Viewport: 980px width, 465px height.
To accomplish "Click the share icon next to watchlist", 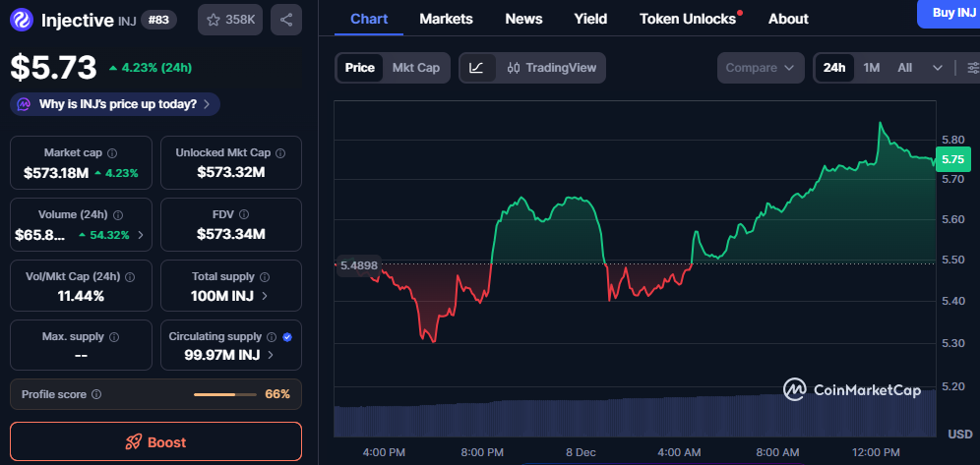I will coord(285,19).
